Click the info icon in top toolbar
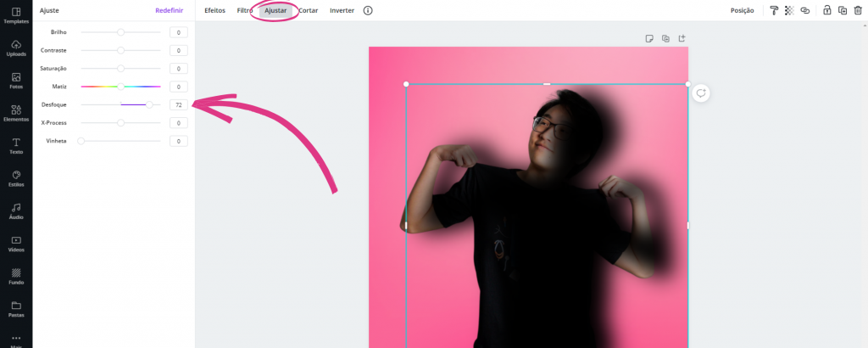The height and width of the screenshot is (348, 868). pos(368,10)
